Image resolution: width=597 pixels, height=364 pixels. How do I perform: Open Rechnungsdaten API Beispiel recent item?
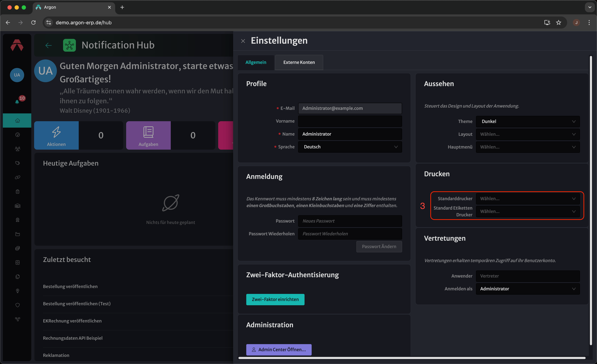73,338
